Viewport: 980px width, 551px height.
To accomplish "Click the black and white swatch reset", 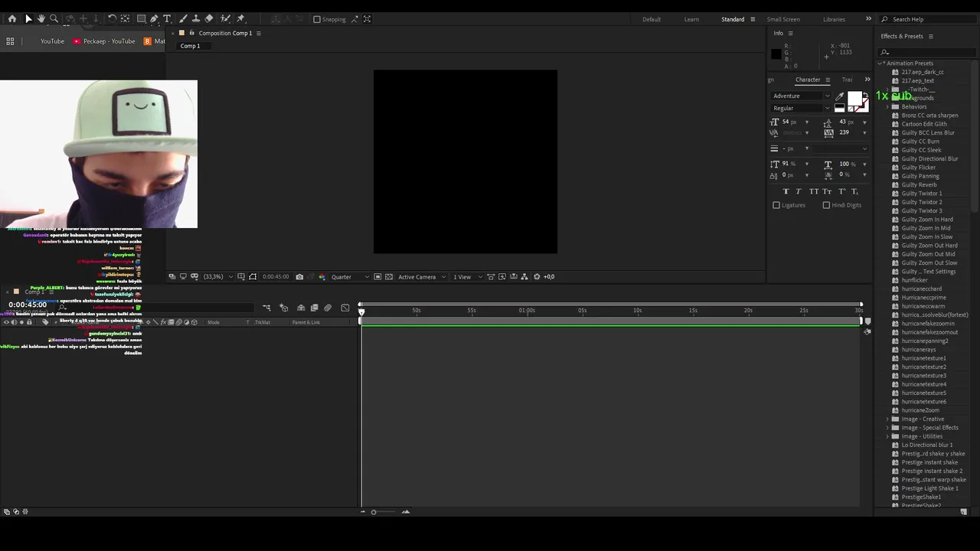I will tap(839, 108).
